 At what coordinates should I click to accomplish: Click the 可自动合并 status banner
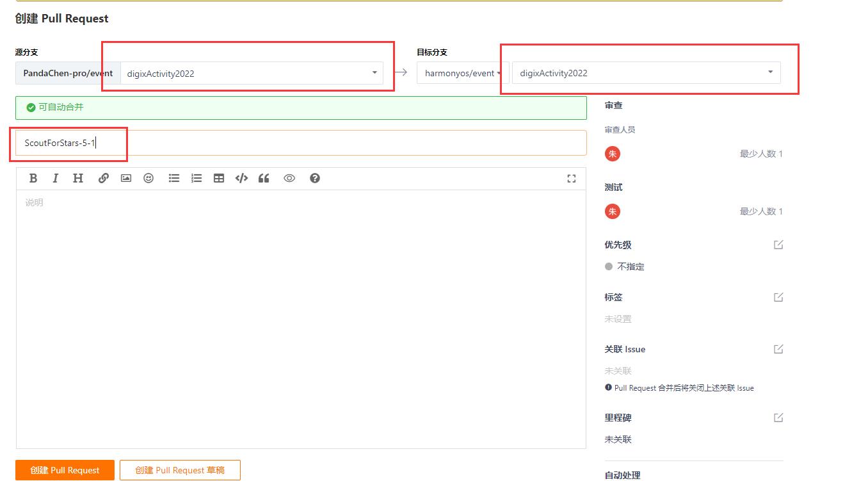click(x=301, y=108)
